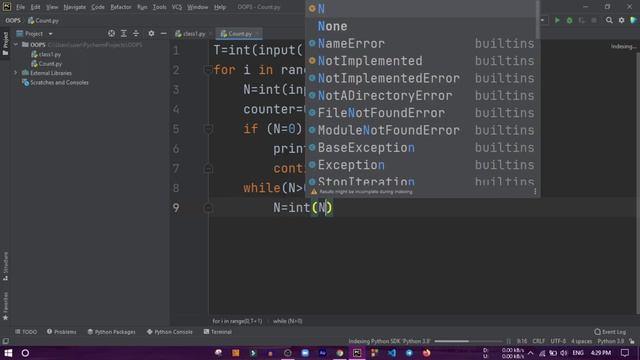
Task: Click fold end marker at line 7
Action: [x=208, y=168]
